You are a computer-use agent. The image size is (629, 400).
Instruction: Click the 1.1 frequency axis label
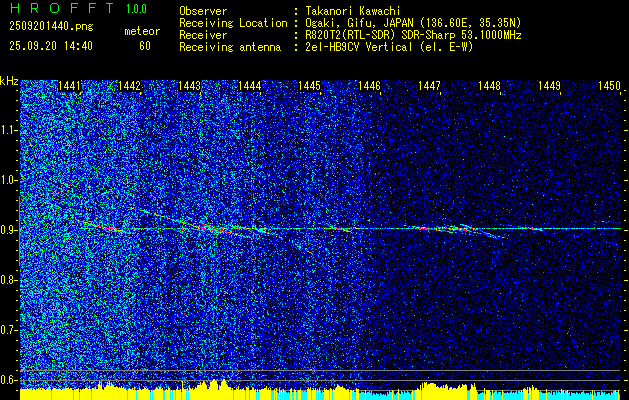9,130
